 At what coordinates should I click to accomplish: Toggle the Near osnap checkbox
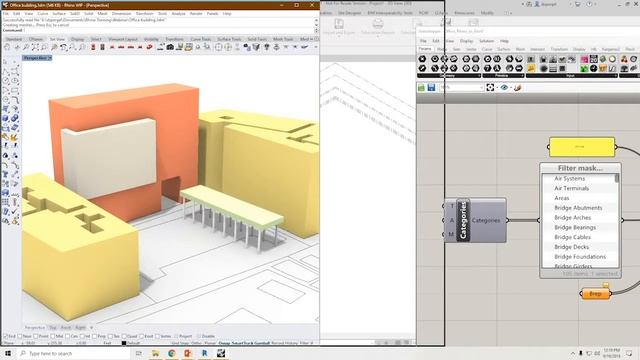[x=20, y=336]
